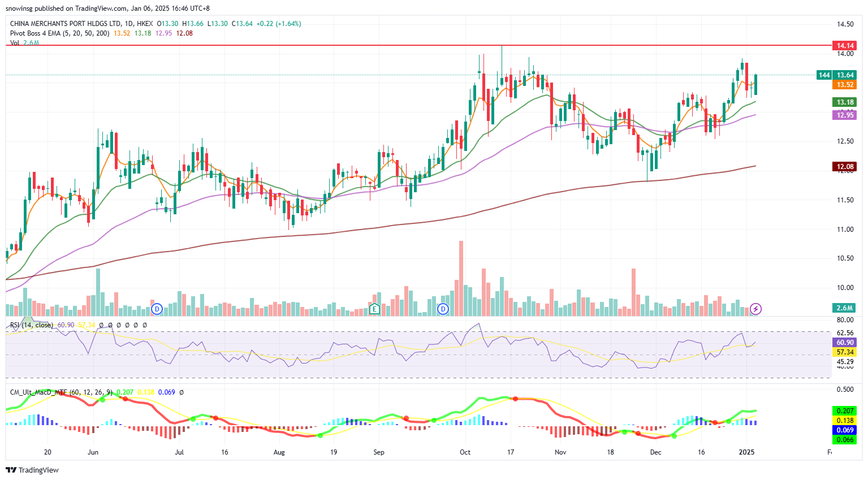Screen dimensions: 868x480
Task: Click the CHINA MERCHANTS PORT HLDGS LTD title
Action: [x=66, y=24]
